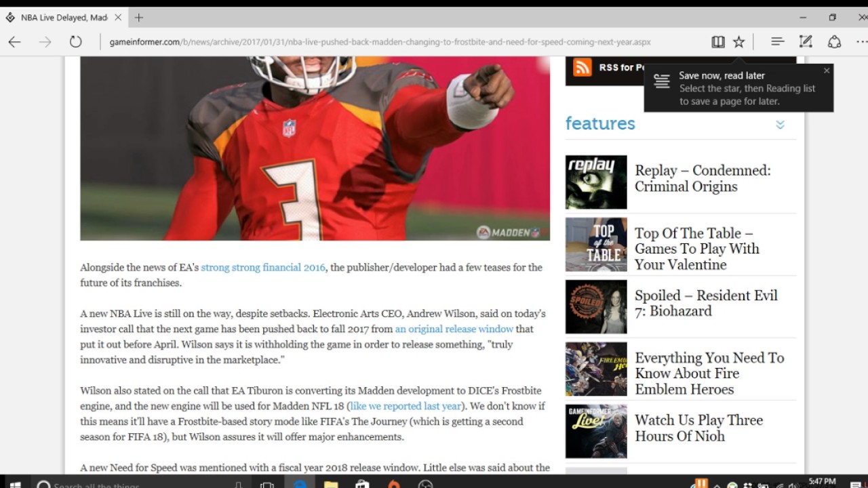This screenshot has height=488, width=868.
Task: Open Edge from the Windows taskbar
Action: pyautogui.click(x=300, y=483)
